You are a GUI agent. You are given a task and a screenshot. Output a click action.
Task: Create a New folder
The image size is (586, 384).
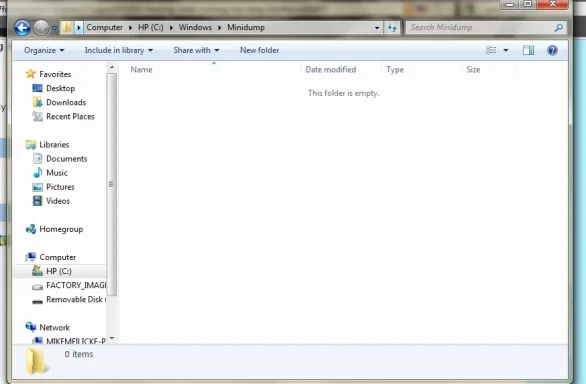[259, 50]
